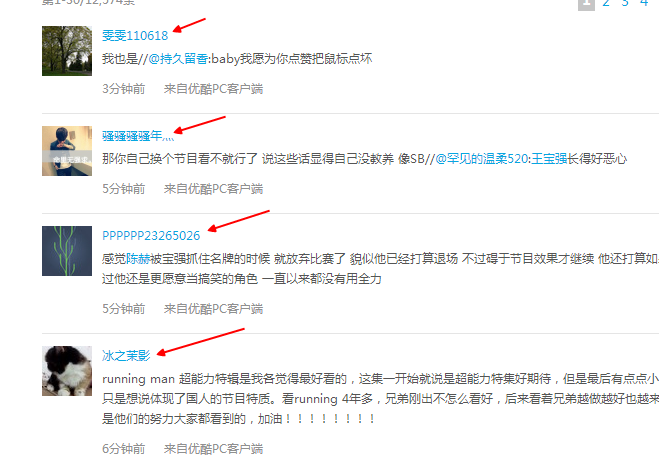
Task: Go to comments page 2
Action: 606,3
